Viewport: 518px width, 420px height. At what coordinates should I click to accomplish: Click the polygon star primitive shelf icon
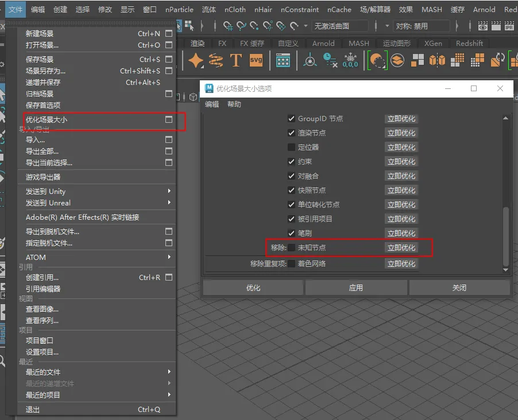click(196, 60)
